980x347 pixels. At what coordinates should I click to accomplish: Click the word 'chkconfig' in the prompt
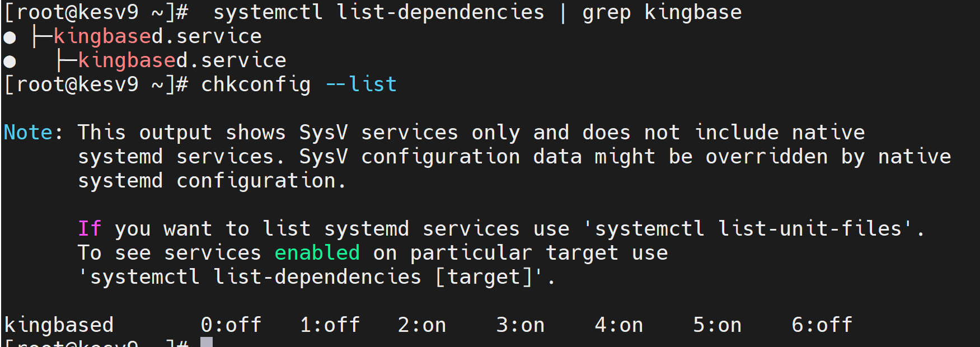(x=256, y=85)
